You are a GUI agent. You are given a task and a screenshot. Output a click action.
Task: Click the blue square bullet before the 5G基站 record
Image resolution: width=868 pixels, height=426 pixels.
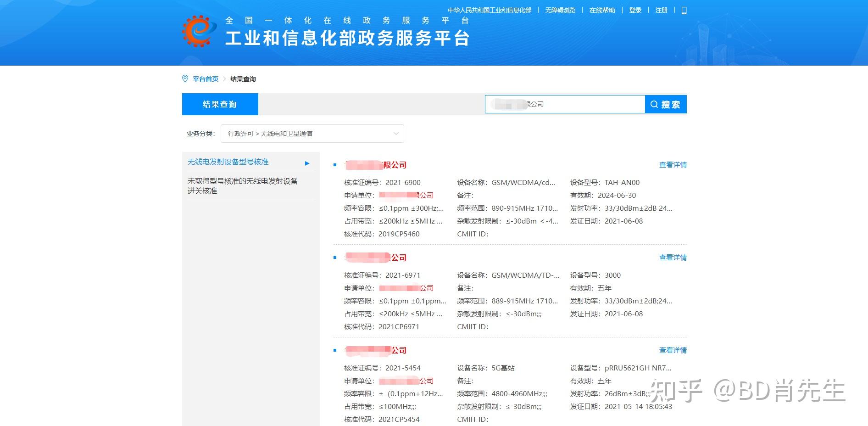(334, 350)
